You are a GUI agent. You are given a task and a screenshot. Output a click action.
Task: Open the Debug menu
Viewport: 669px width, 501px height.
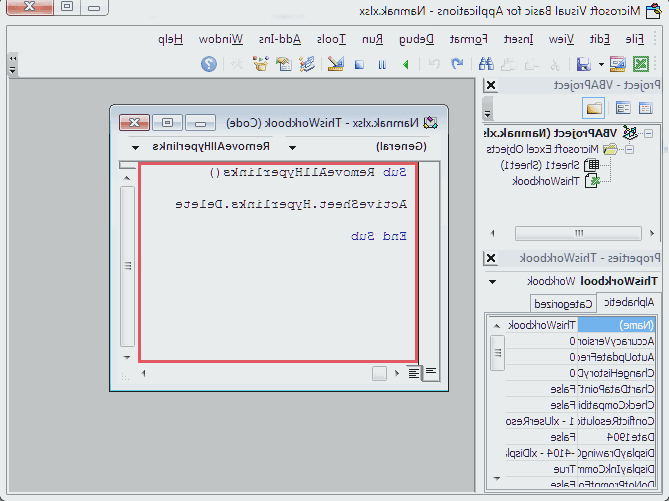(417, 39)
